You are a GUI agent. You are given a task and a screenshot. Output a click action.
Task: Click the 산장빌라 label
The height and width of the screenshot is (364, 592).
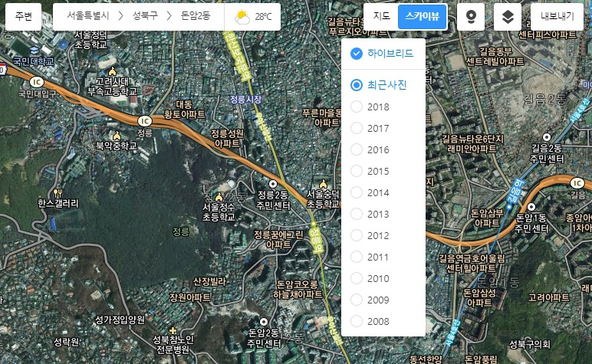click(209, 281)
